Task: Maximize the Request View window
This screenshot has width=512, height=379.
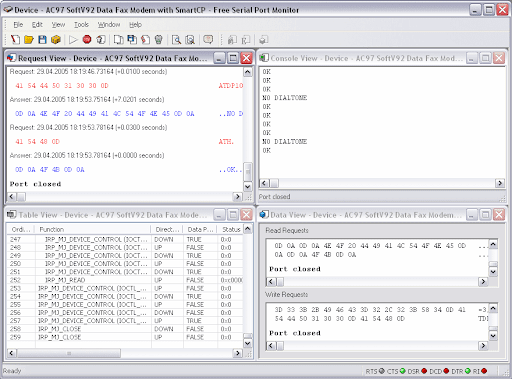Action: pyautogui.click(x=233, y=58)
